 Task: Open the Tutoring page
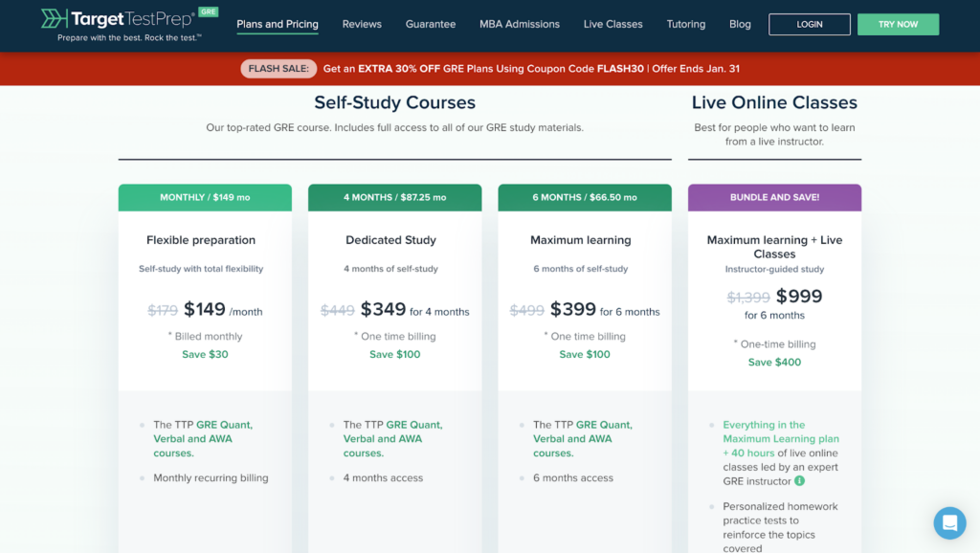(686, 24)
